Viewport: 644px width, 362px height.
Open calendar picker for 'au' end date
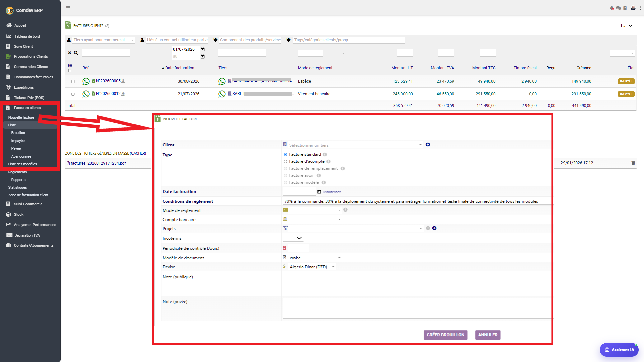[203, 57]
